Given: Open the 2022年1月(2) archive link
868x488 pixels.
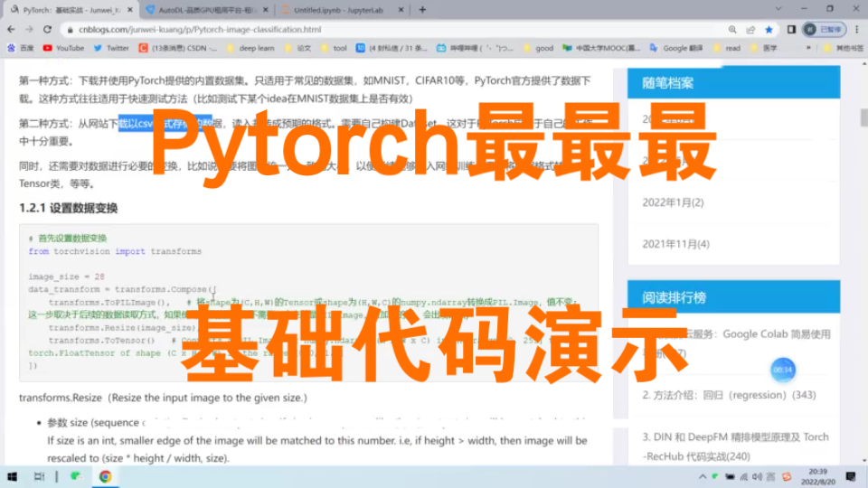Looking at the screenshot, I should [x=673, y=202].
